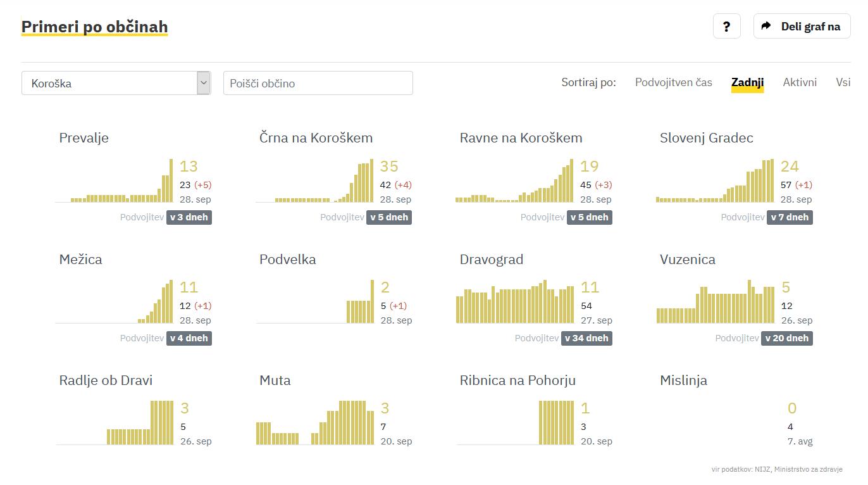Click the Dravograd bar chart
Viewport: 868px width, 485px height.
tap(515, 303)
